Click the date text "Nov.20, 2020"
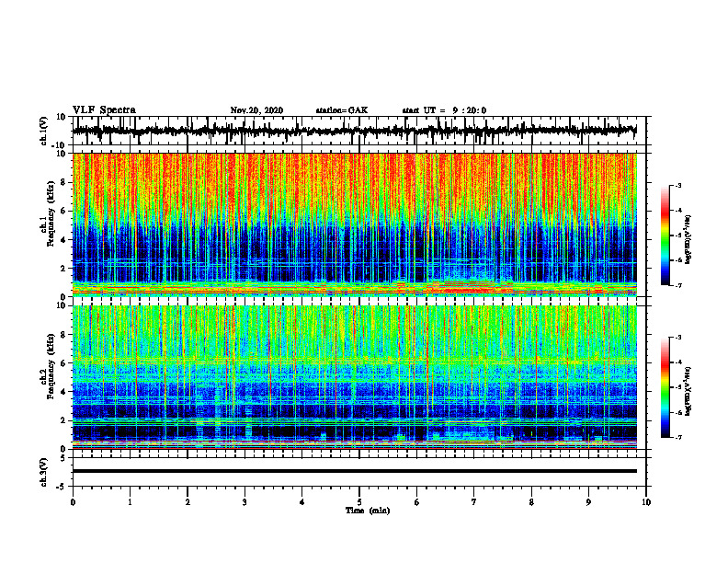This screenshot has height=563, width=728. tap(256, 110)
